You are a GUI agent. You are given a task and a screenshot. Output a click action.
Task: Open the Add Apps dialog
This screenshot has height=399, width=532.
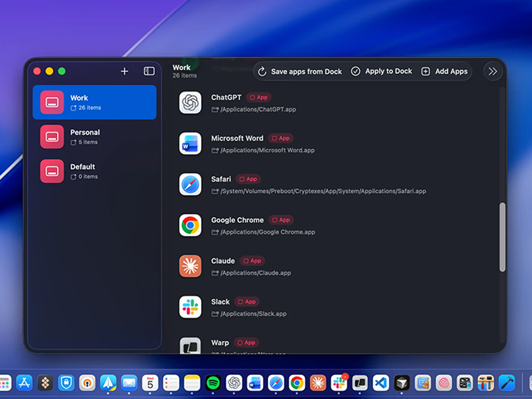[445, 71]
